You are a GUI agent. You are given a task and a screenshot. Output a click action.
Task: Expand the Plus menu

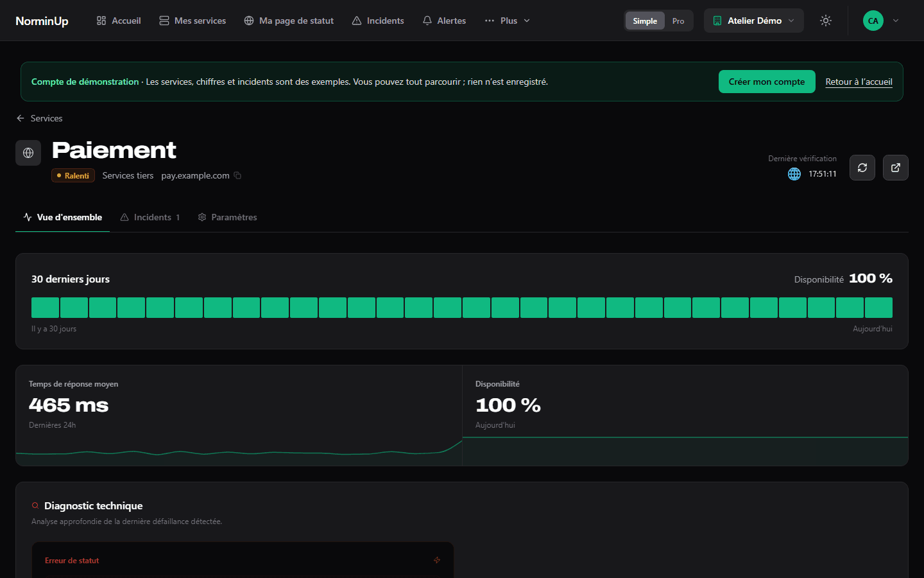[508, 21]
